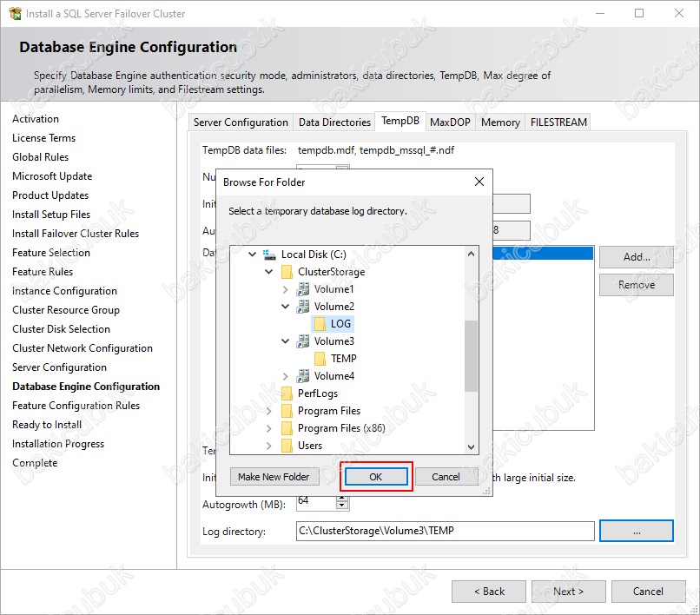
Task: Expand the Volume1 tree node
Action: click(x=285, y=289)
